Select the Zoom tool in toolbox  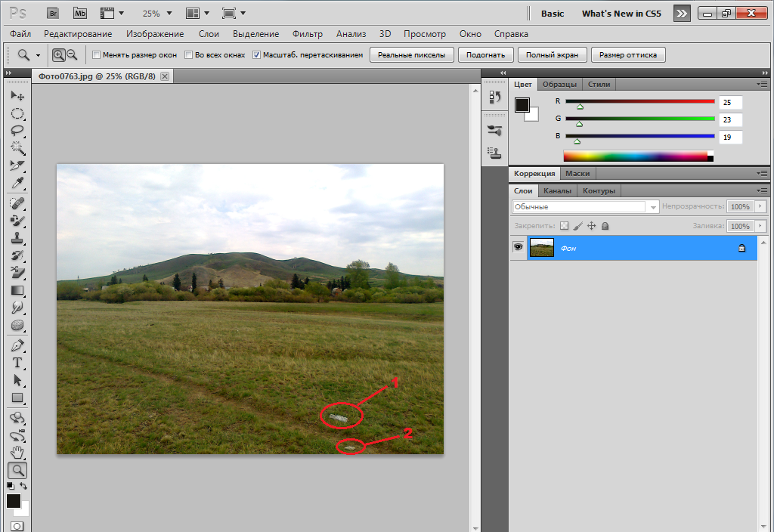[x=17, y=470]
